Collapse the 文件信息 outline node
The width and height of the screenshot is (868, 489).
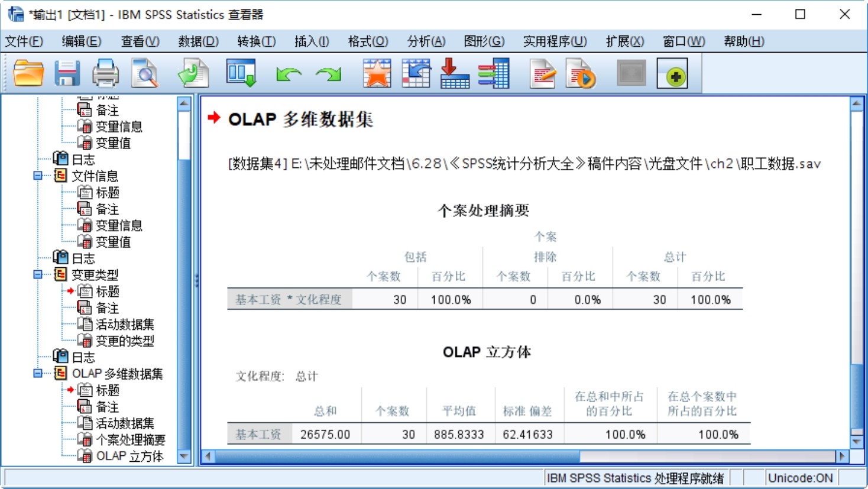[x=38, y=176]
